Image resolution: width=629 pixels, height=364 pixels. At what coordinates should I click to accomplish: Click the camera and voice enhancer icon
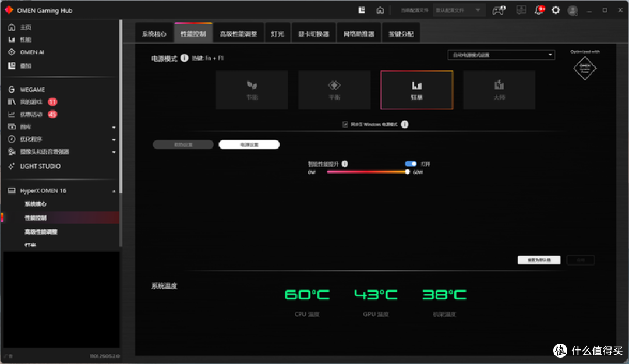click(x=12, y=151)
